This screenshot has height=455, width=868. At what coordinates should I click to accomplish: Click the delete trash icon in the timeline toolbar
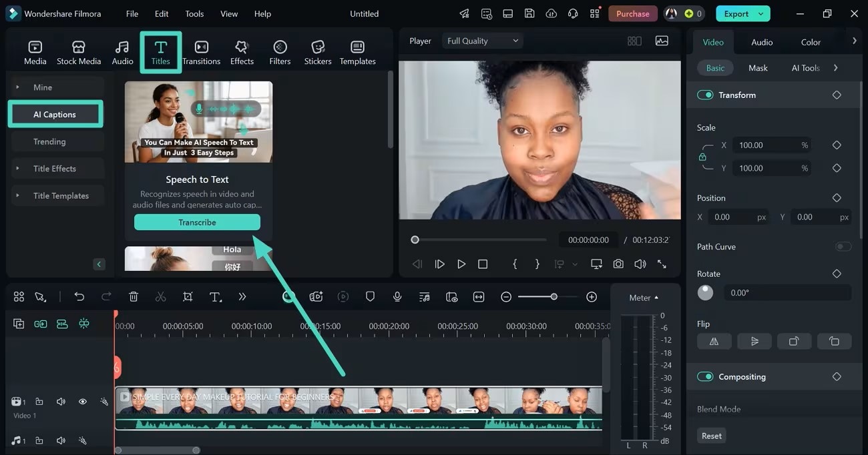(x=133, y=296)
